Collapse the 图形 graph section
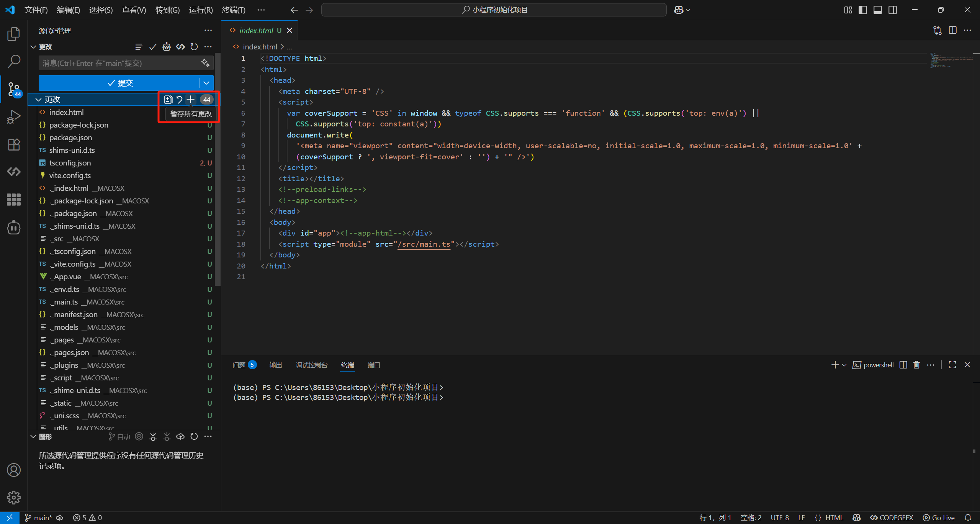Screen dimensions: 980x524 point(33,437)
